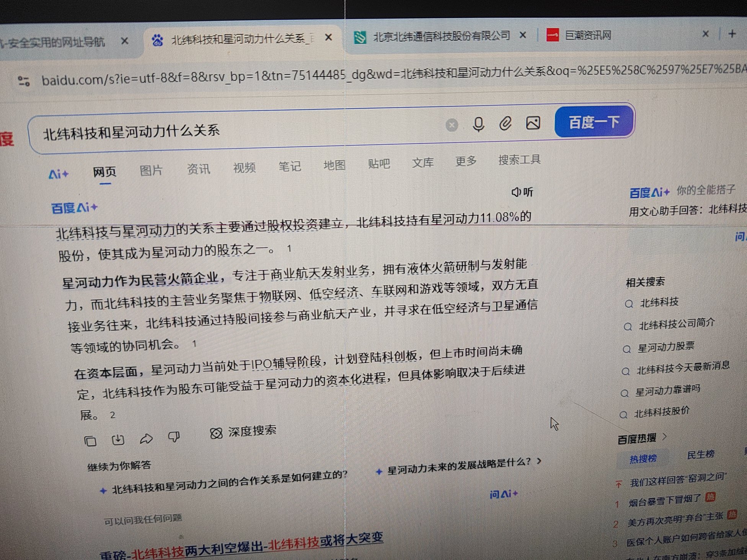
Task: Click the image search icon
Action: pyautogui.click(x=533, y=123)
